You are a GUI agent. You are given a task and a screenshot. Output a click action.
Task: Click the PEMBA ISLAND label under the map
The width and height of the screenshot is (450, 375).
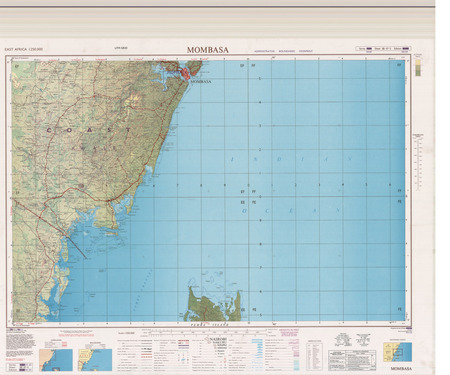click(x=210, y=324)
